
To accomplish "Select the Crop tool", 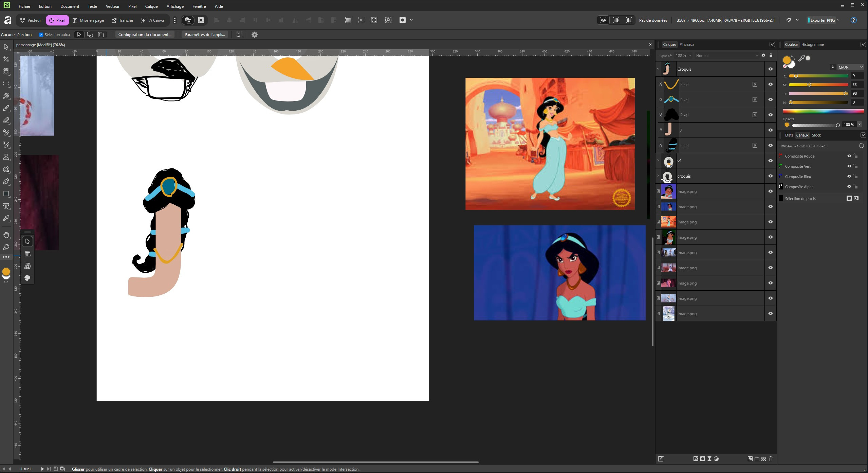I will pyautogui.click(x=6, y=59).
